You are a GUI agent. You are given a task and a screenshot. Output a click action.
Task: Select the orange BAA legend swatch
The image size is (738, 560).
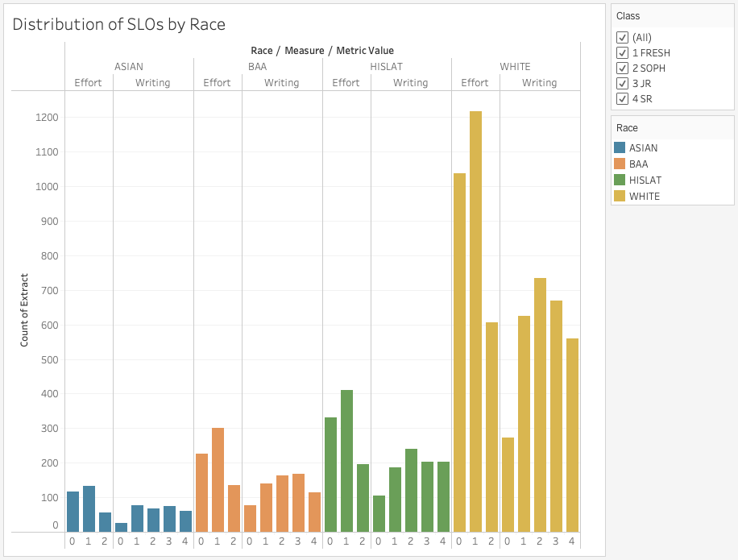620,164
